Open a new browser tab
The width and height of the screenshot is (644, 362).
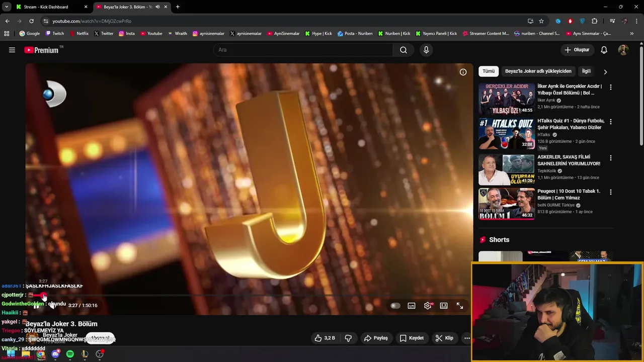click(x=178, y=7)
